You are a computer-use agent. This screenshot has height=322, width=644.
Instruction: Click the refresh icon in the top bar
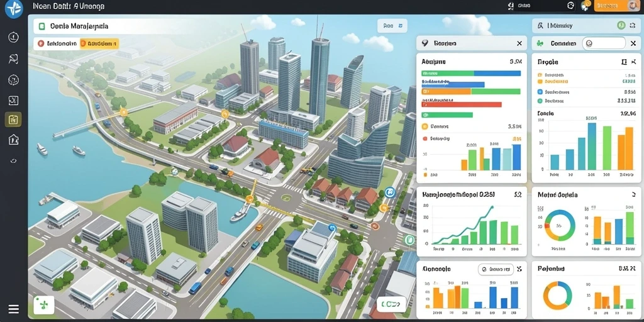coord(570,6)
